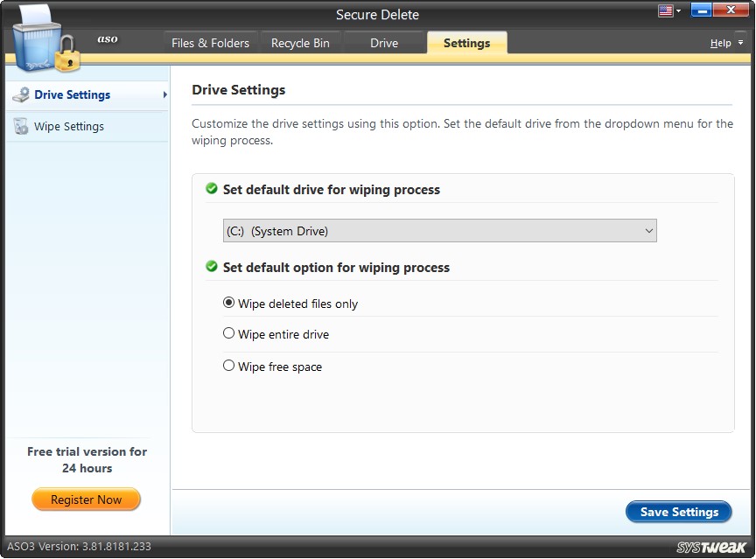Select the Wipe entire drive option
The height and width of the screenshot is (559, 756).
coord(228,334)
